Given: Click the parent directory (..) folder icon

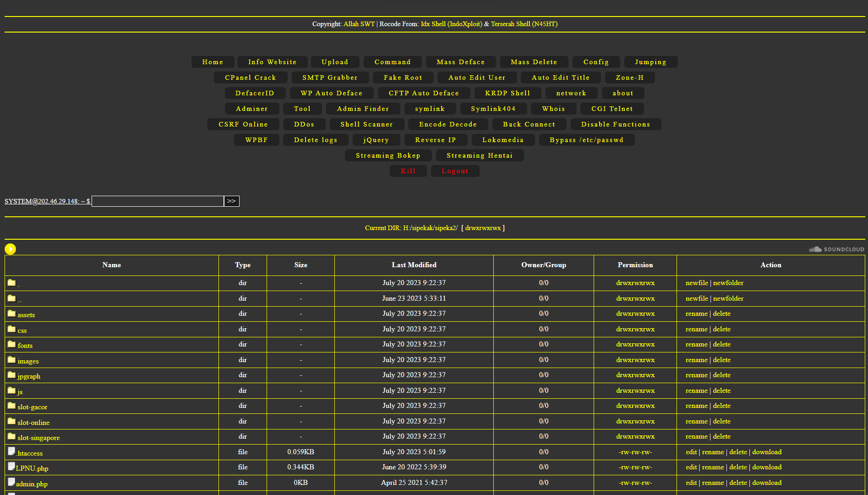Looking at the screenshot, I should (11, 298).
